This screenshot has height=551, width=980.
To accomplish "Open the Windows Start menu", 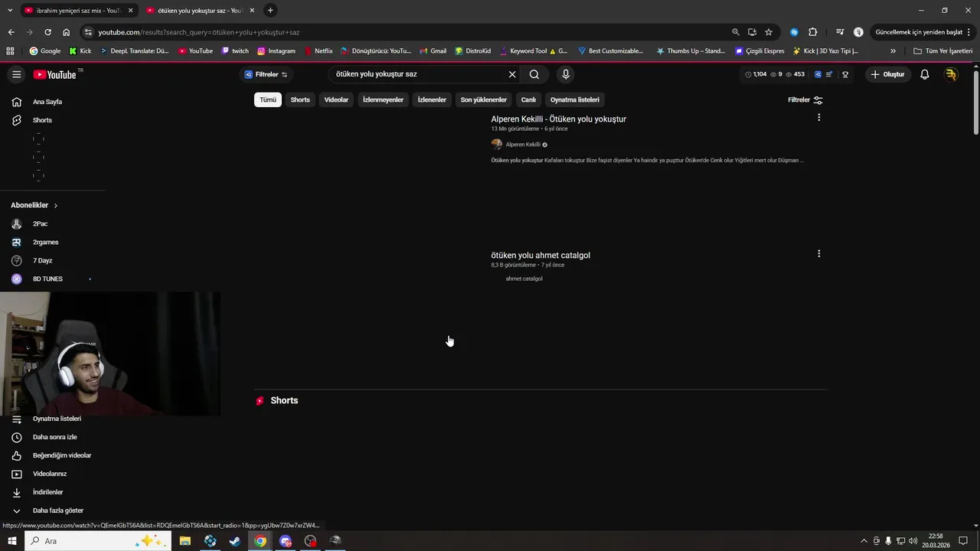I will [x=11, y=541].
